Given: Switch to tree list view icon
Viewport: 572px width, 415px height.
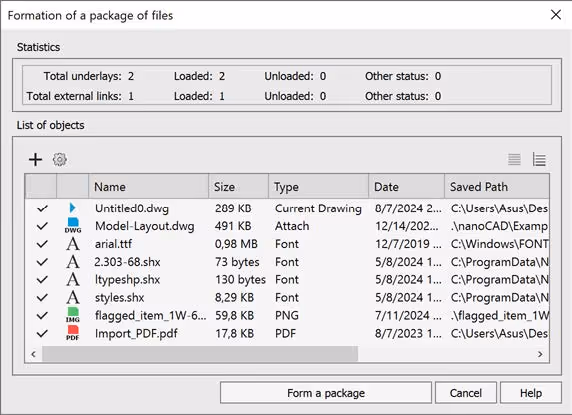Looking at the screenshot, I should point(539,159).
